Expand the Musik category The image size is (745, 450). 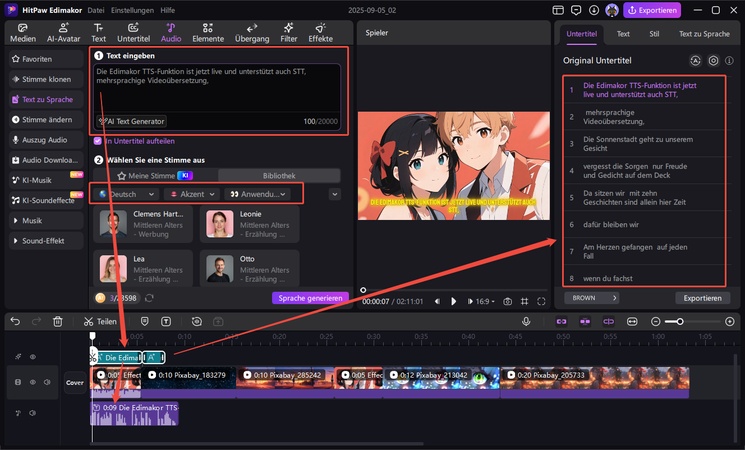(x=46, y=220)
